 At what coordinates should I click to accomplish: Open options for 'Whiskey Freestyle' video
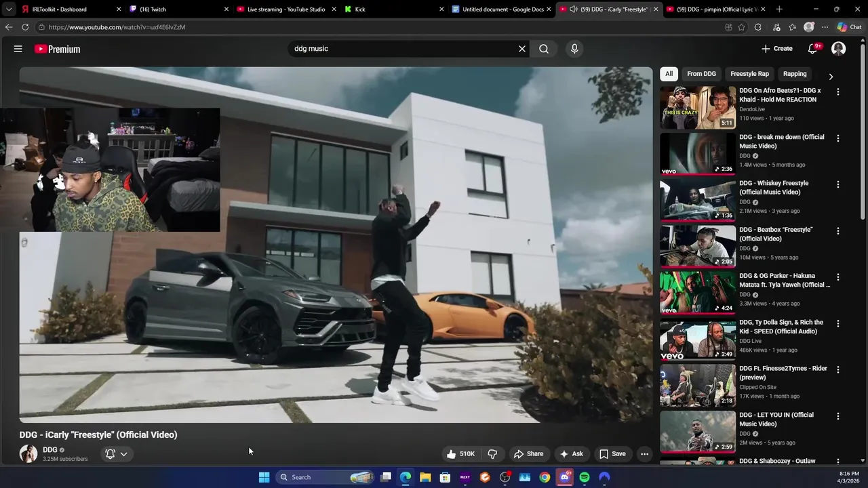click(837, 184)
